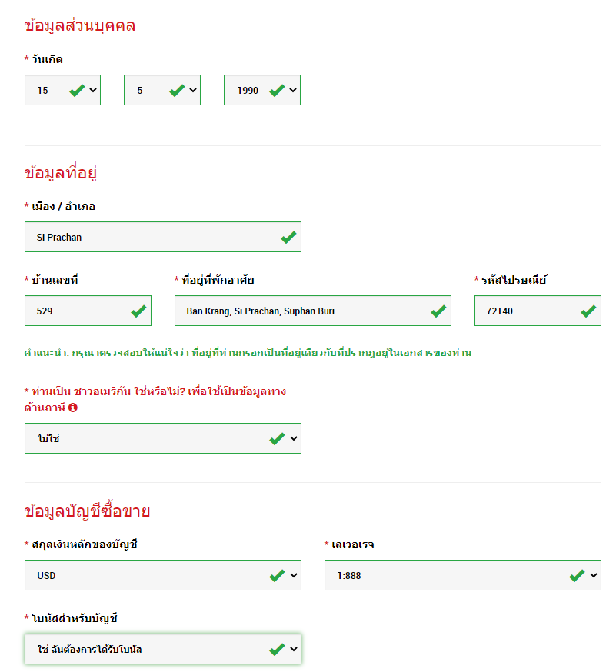Click the checkmark in the birth year dropdown
The height and width of the screenshot is (672, 616).
tap(277, 89)
